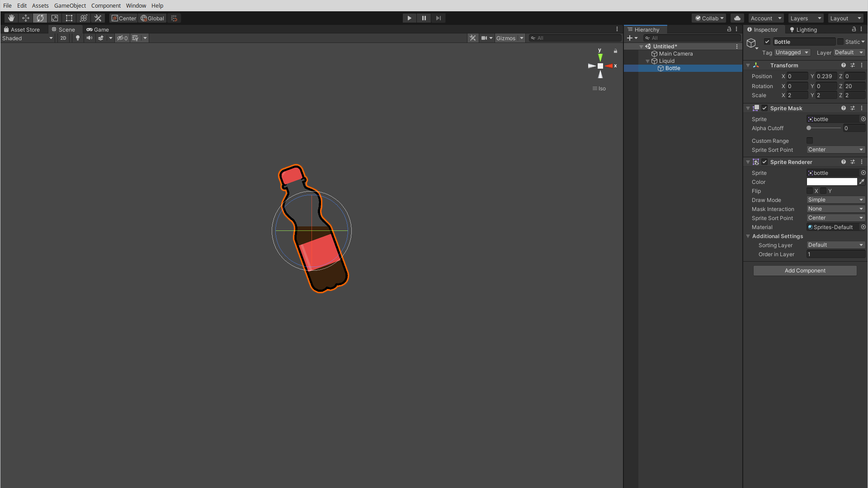The width and height of the screenshot is (868, 488).
Task: Toggle Flip Y checkbox
Action: (x=823, y=191)
